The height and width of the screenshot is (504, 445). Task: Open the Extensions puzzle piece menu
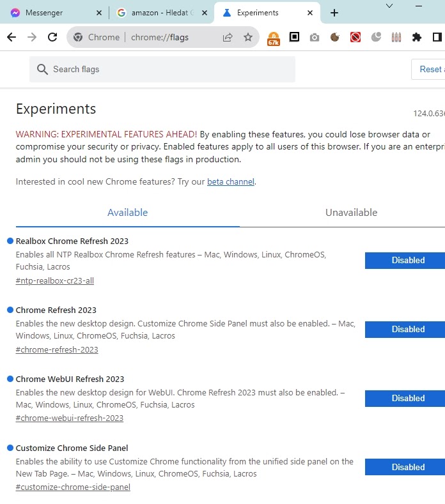coord(417,38)
